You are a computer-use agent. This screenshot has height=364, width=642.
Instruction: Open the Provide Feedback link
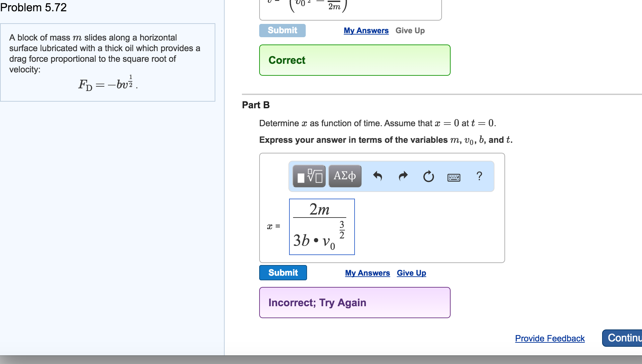click(550, 338)
